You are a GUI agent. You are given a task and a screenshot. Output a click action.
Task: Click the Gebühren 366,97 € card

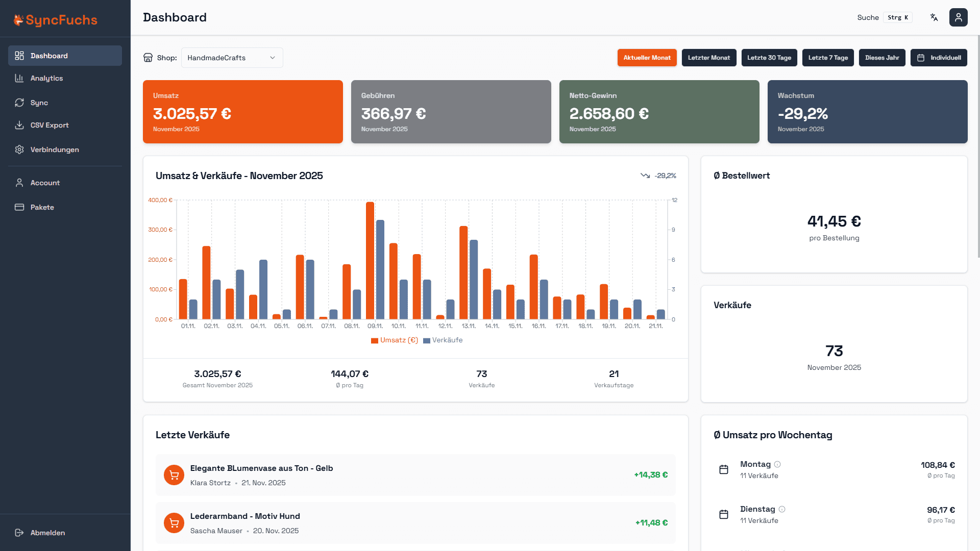click(x=451, y=112)
